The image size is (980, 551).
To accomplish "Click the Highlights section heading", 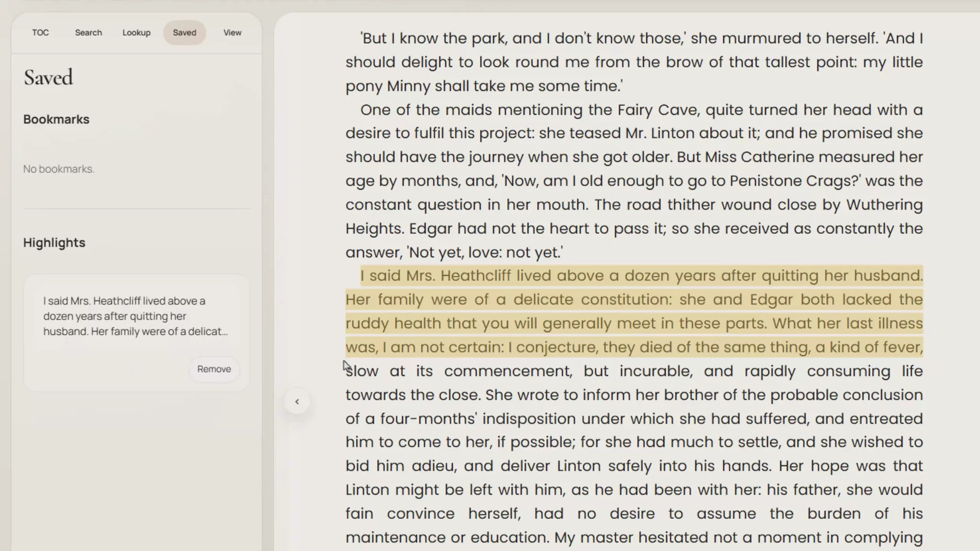I will (x=54, y=242).
